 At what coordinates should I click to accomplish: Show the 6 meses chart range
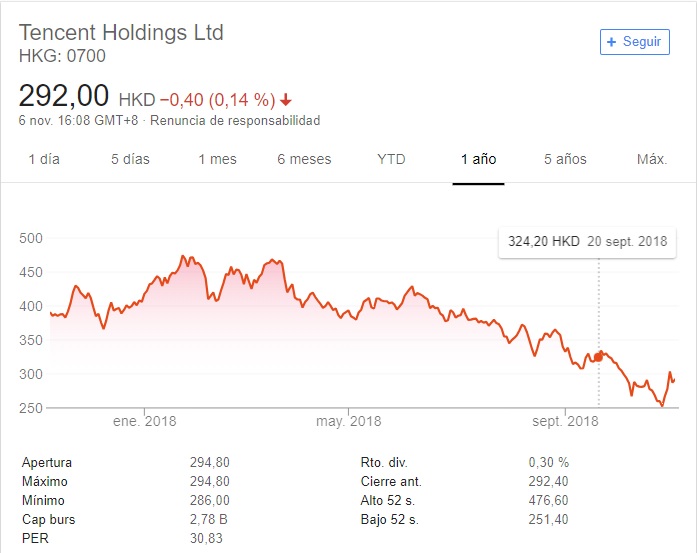(x=304, y=159)
